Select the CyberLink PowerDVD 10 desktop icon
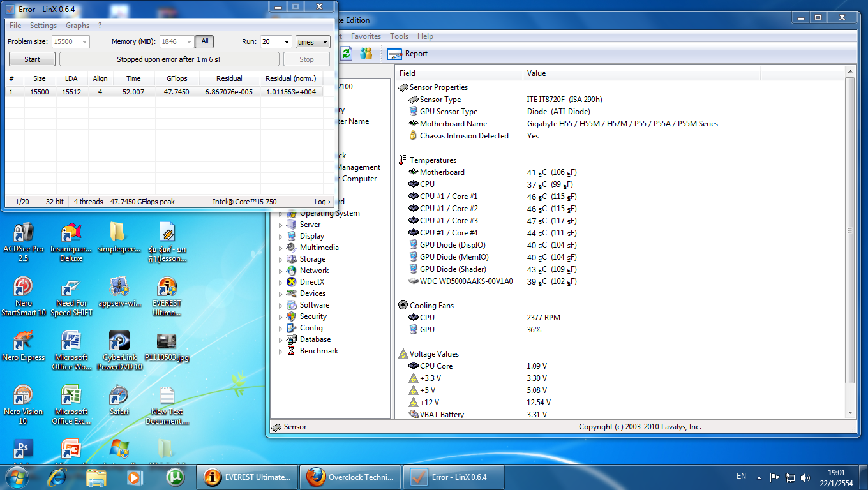 119,351
